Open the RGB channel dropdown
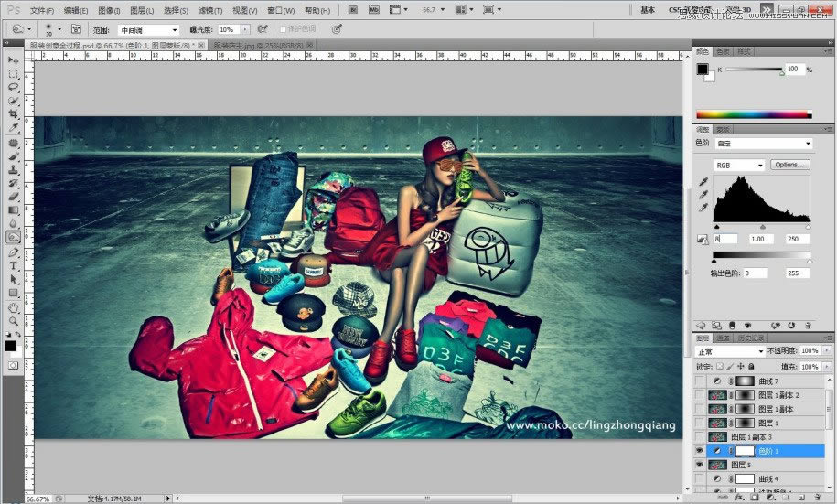837x504 pixels. tap(739, 165)
